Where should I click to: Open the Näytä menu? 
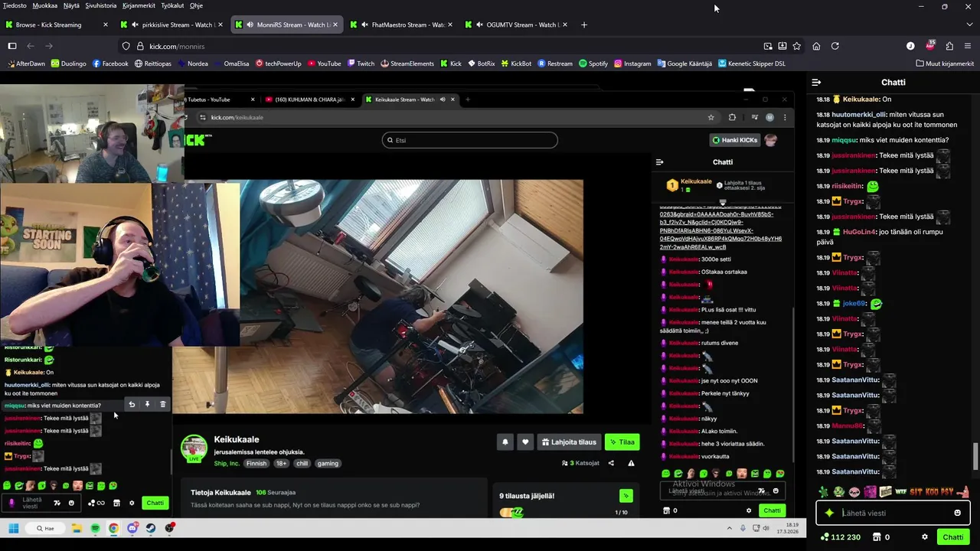tap(71, 5)
